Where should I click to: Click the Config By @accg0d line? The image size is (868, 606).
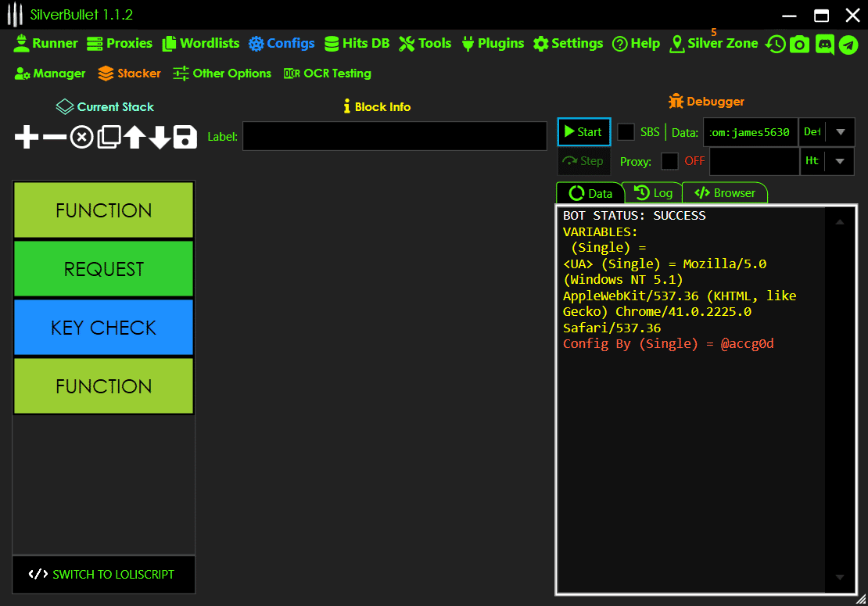(668, 344)
